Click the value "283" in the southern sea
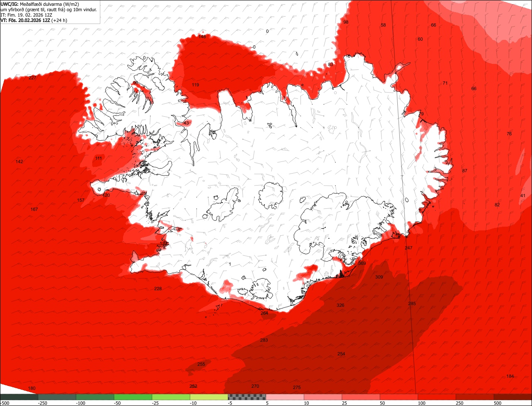 pyautogui.click(x=264, y=340)
